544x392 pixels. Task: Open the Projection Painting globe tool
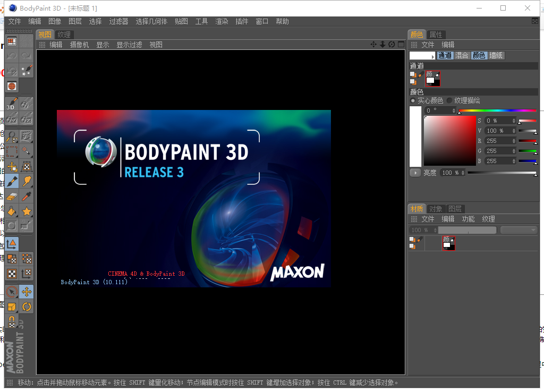coord(12,86)
